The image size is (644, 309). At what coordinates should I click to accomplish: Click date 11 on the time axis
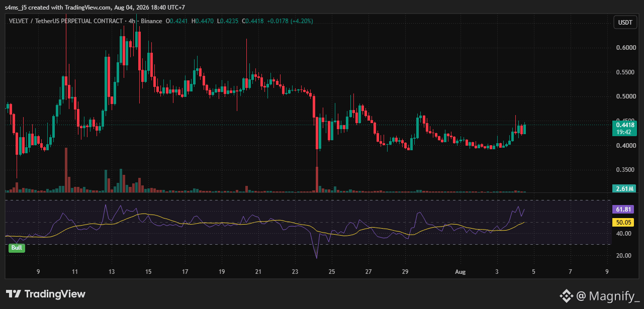(74, 272)
